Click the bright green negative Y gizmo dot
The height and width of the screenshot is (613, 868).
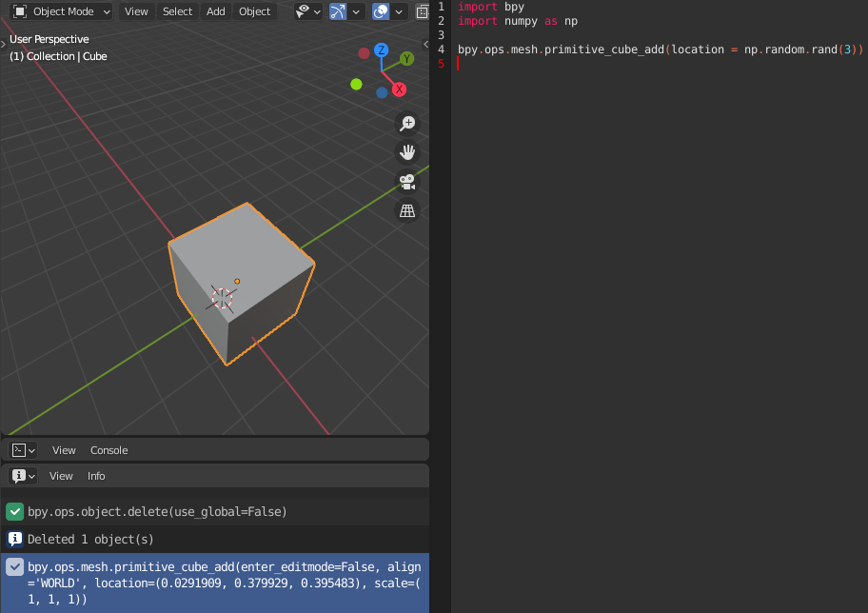[x=357, y=84]
